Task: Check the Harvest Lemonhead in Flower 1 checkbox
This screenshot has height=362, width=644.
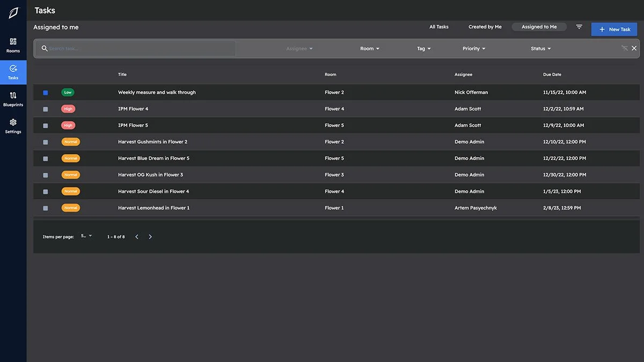Action: click(x=45, y=208)
